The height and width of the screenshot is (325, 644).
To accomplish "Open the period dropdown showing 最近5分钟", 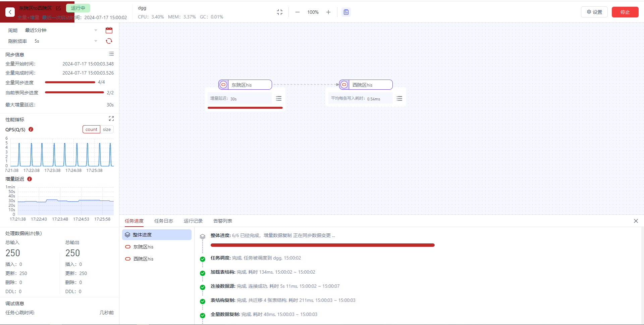I will point(60,30).
